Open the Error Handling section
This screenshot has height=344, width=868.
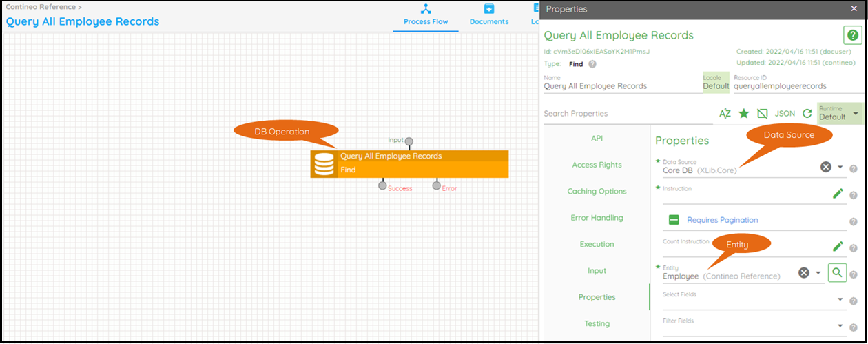tap(597, 218)
